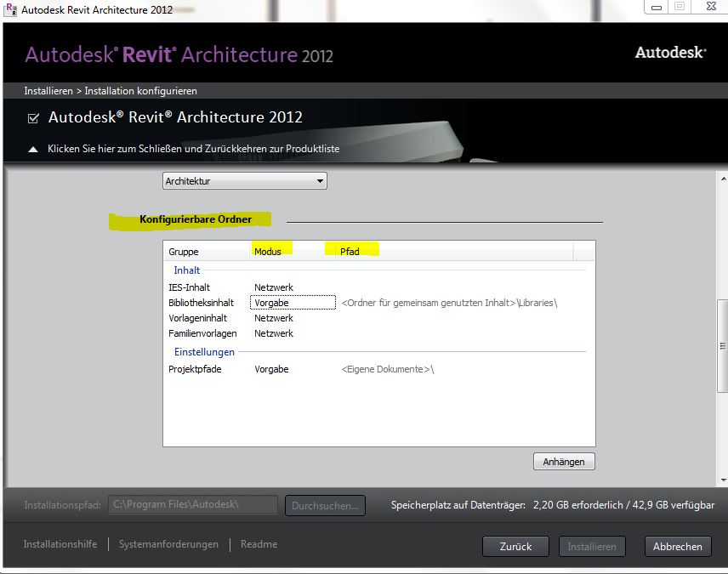The height and width of the screenshot is (574, 728).
Task: Change the Netzwerk mode of IES-Inhalt
Action: coord(274,287)
